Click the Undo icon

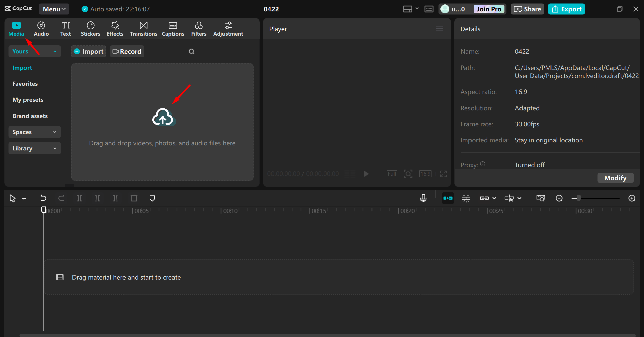tap(43, 198)
